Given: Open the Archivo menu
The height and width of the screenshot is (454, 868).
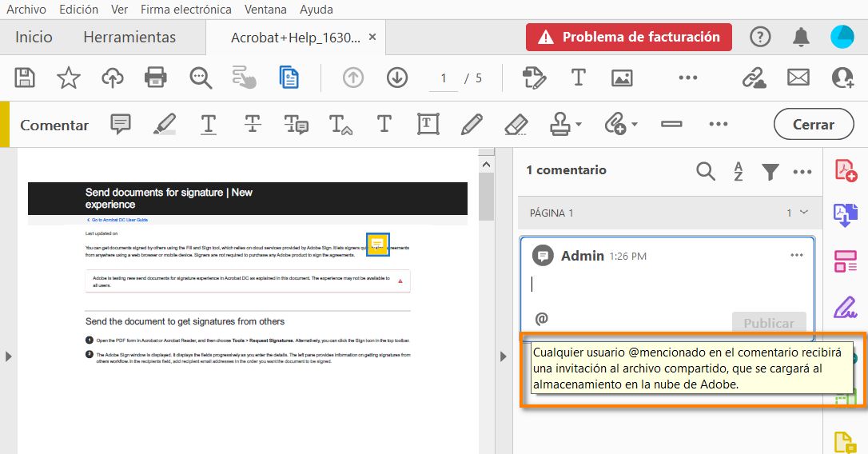Looking at the screenshot, I should click(x=26, y=10).
